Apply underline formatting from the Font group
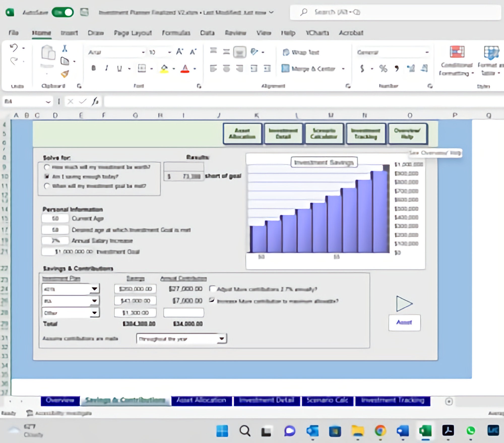This screenshot has width=504, height=443. (x=120, y=68)
